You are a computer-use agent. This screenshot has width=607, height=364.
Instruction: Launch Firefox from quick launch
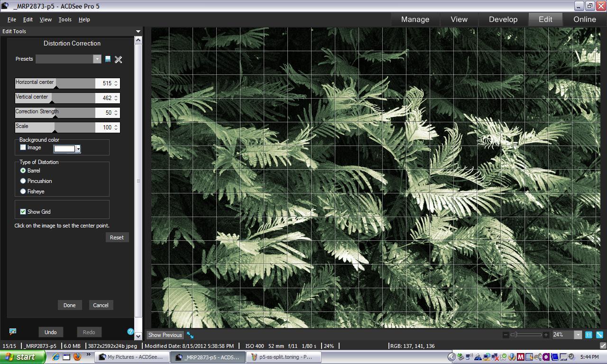[77, 357]
